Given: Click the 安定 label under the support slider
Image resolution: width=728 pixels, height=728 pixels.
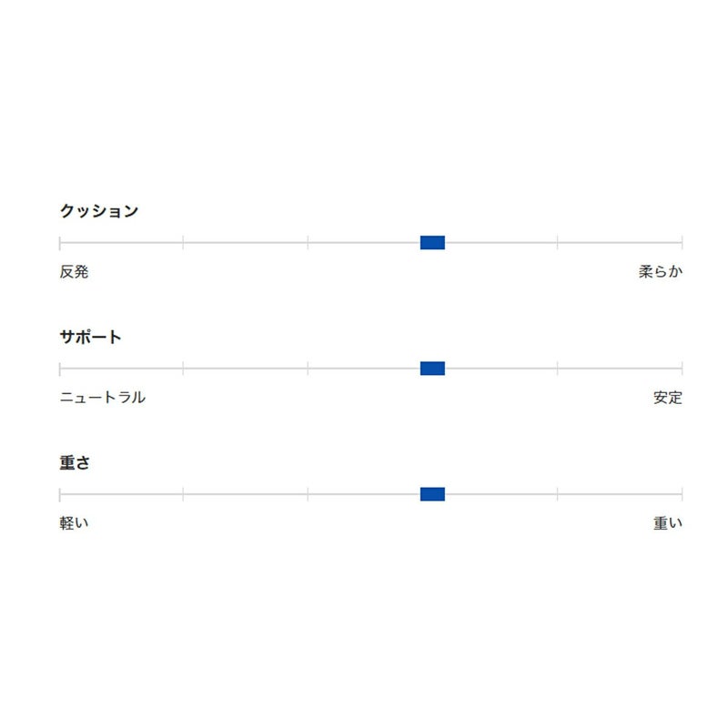Looking at the screenshot, I should tap(667, 398).
